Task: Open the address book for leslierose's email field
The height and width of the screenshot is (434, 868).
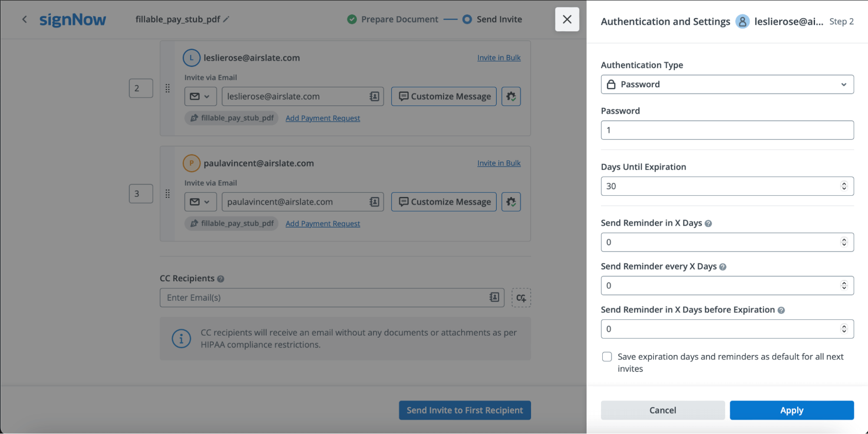Action: click(373, 96)
